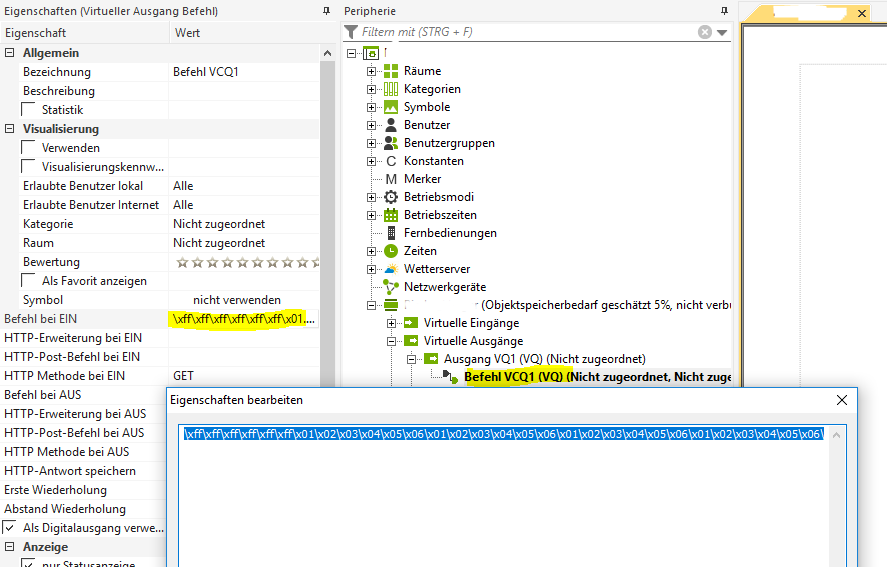Click Symbol value nicht verwenden
Viewport: 887px width, 567px height.
(244, 300)
